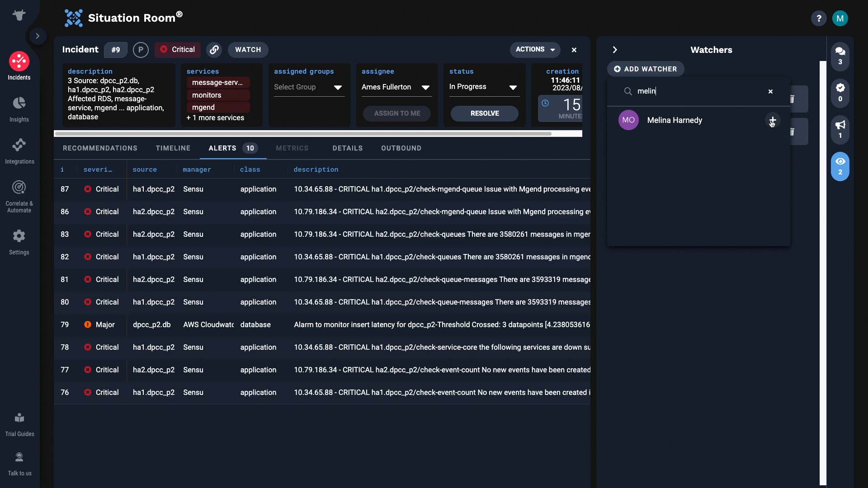868x488 pixels.
Task: Expand the left sidebar with chevron
Action: (x=38, y=36)
